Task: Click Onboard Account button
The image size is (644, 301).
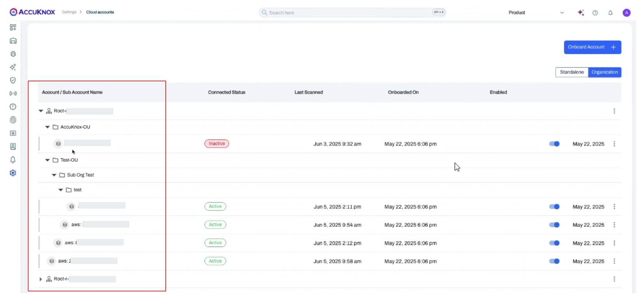Action: coord(592,47)
